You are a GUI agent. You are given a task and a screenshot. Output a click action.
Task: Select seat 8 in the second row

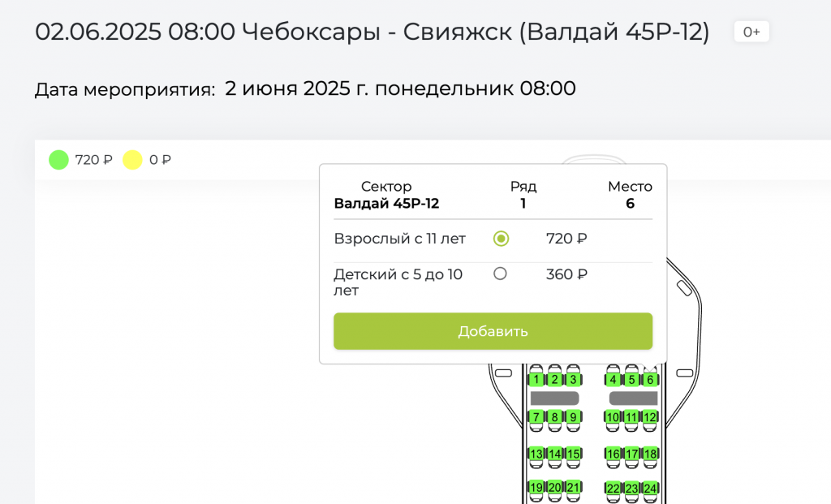click(x=554, y=417)
